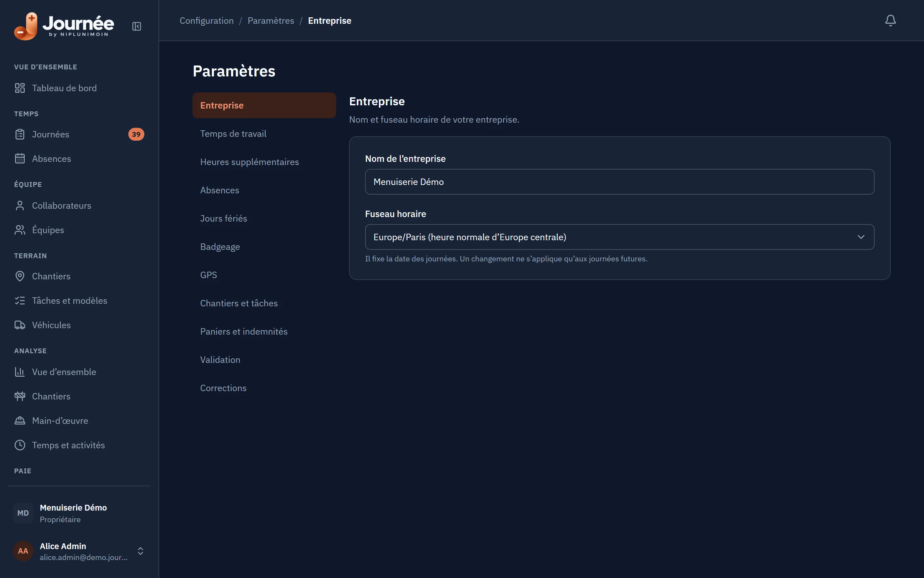Open the GPS settings tab

click(x=264, y=275)
